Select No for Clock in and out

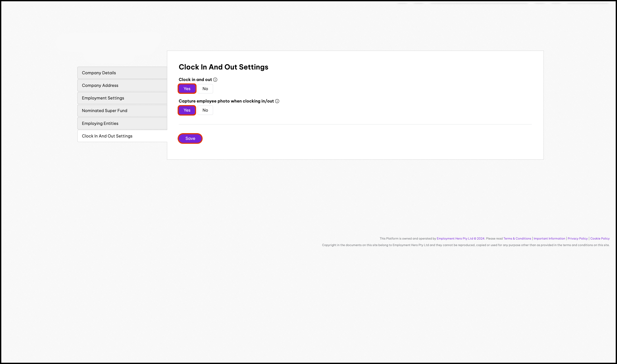[205, 89]
